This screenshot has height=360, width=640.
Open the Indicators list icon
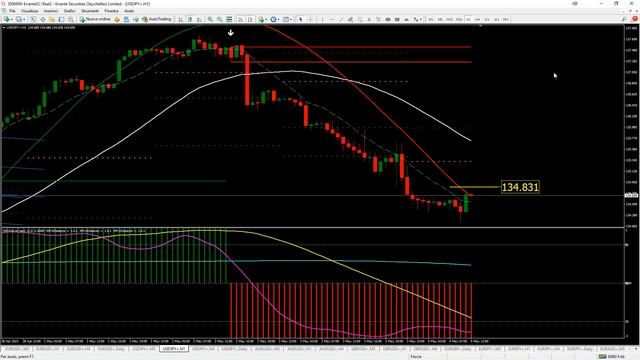[261, 19]
